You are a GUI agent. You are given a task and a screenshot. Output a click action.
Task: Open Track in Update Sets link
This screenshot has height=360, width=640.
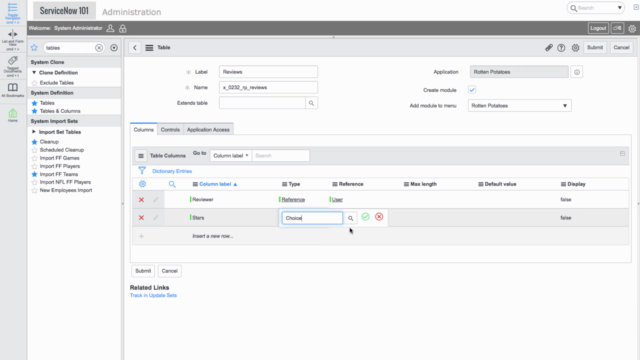point(153,295)
